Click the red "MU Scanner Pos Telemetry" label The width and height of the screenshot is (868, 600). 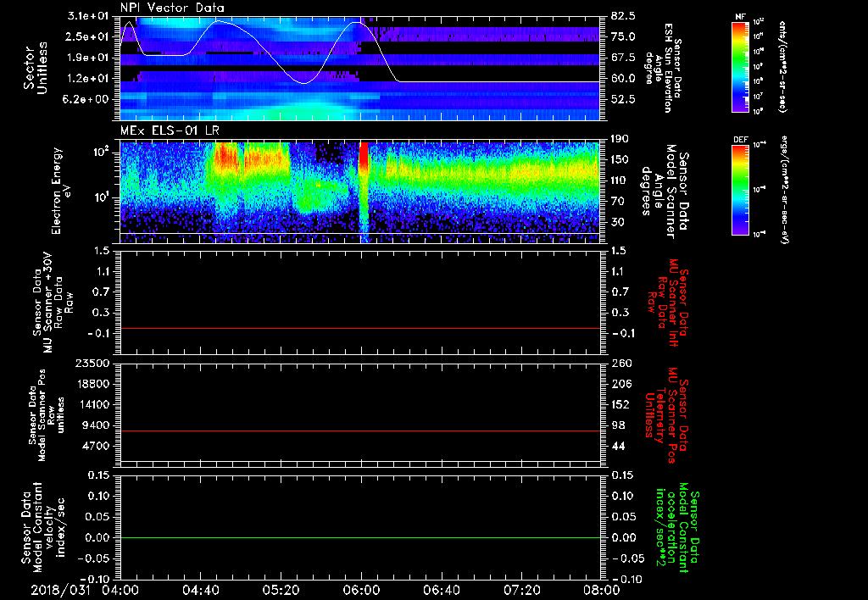pos(665,415)
